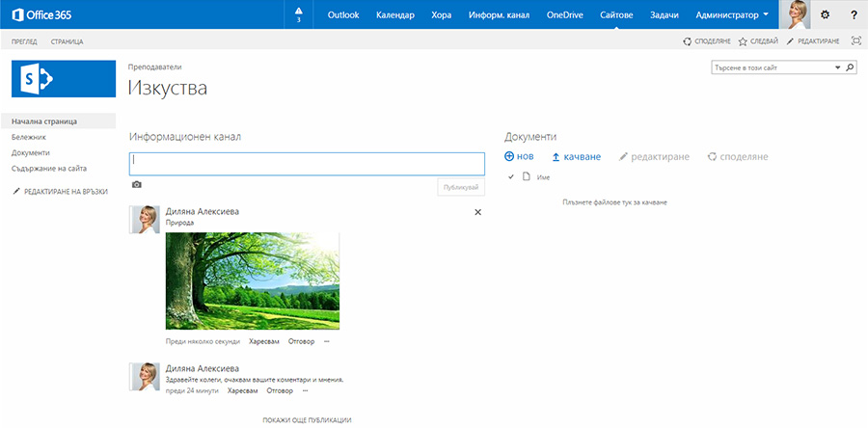Image resolution: width=868 pixels, height=428 pixels.
Task: Open Бележник in the sidebar
Action: coord(28,137)
